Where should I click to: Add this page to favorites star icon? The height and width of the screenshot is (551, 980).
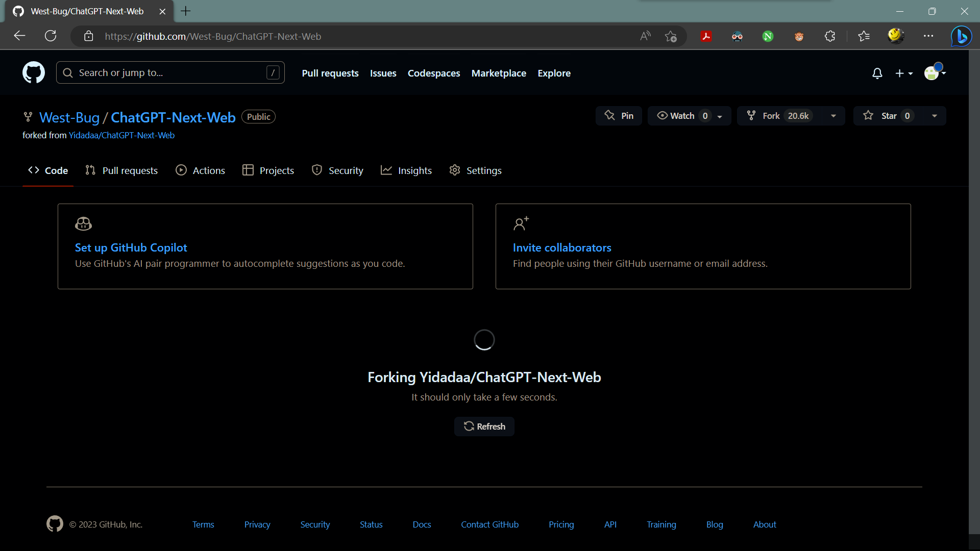(671, 36)
